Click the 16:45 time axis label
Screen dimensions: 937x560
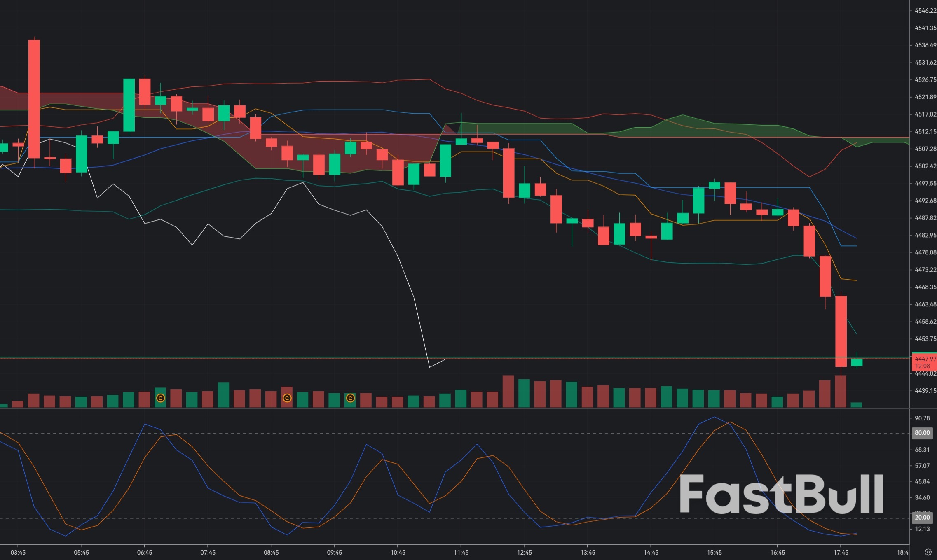(778, 553)
